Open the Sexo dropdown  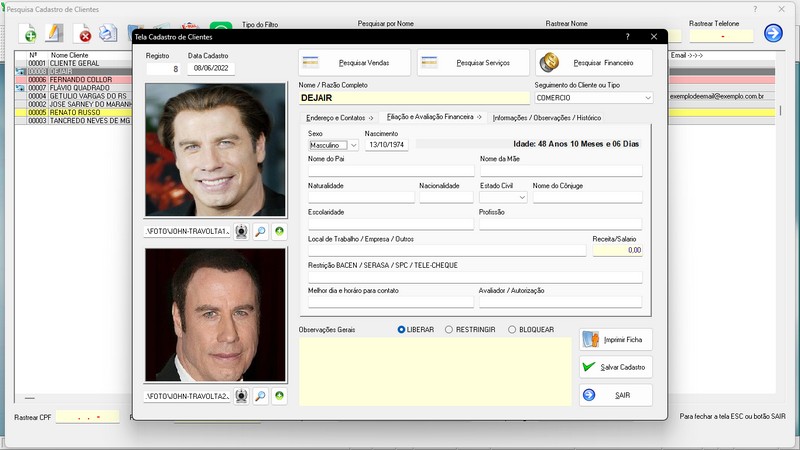point(353,145)
